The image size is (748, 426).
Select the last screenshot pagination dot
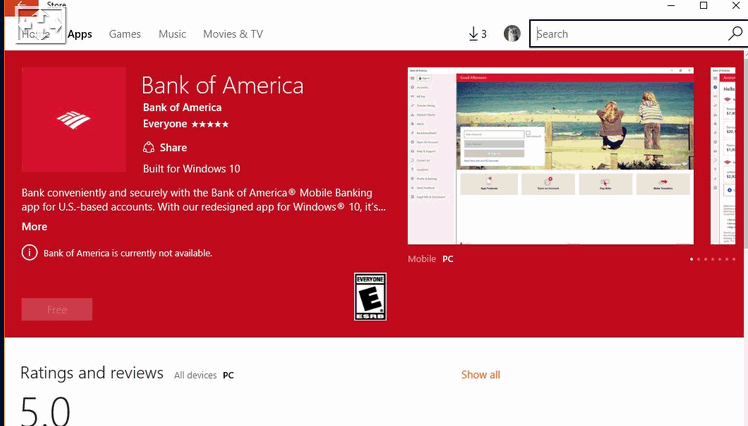(x=734, y=259)
